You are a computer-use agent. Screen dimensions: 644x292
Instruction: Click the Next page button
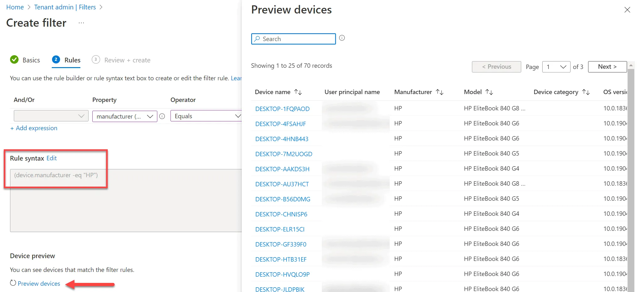pos(607,67)
